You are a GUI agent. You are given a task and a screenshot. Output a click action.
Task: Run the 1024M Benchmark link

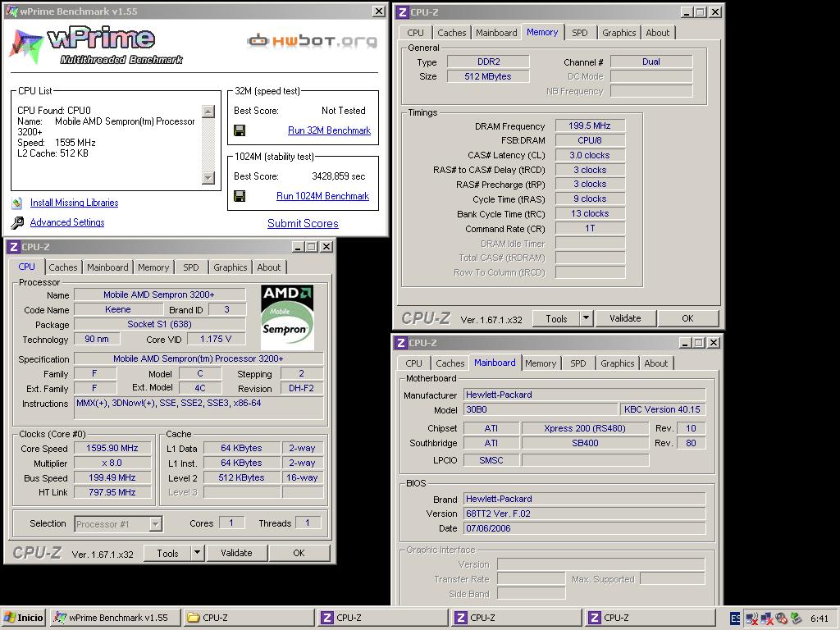[322, 196]
